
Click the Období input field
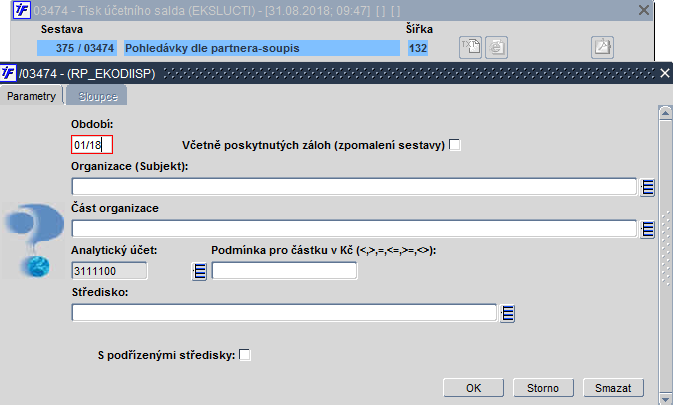(x=92, y=145)
